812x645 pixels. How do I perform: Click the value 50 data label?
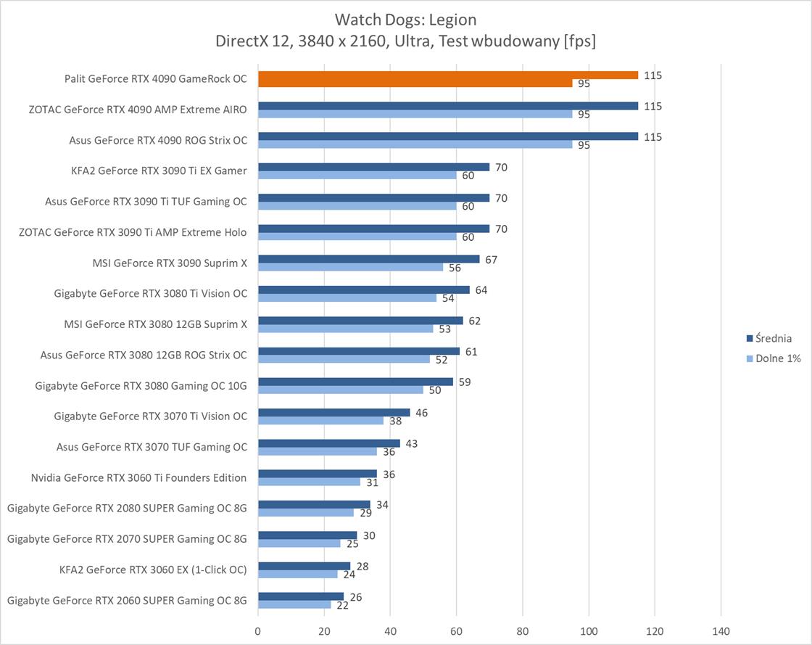435,390
